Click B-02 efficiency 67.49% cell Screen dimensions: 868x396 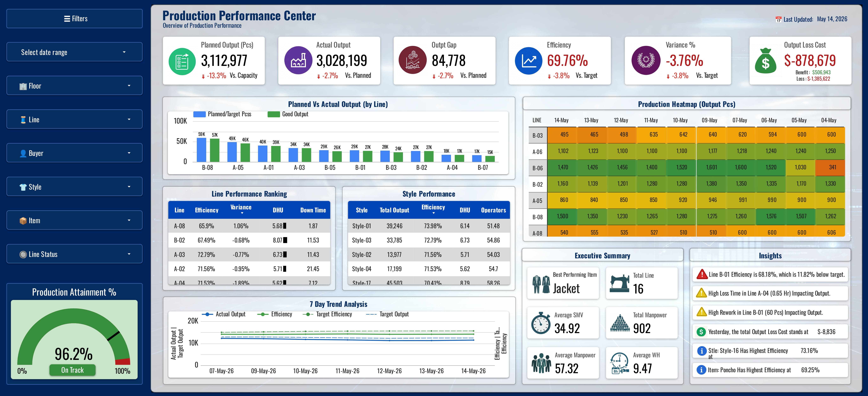[x=206, y=240]
